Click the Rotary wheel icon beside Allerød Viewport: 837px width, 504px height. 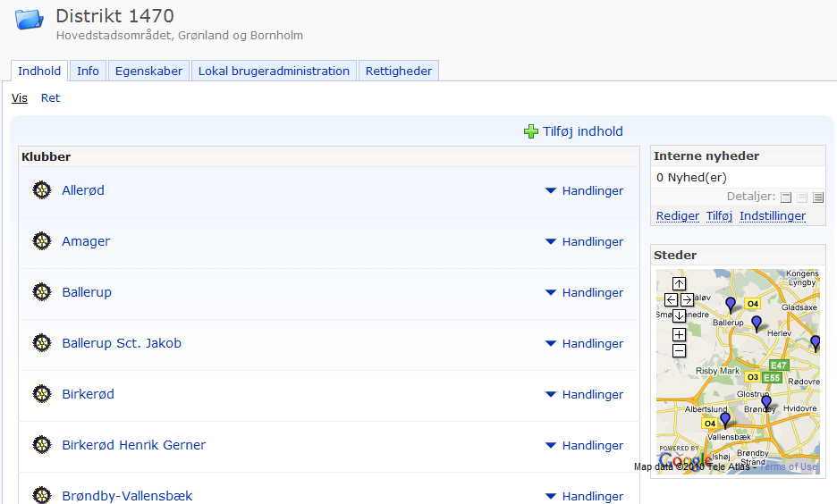[41, 190]
